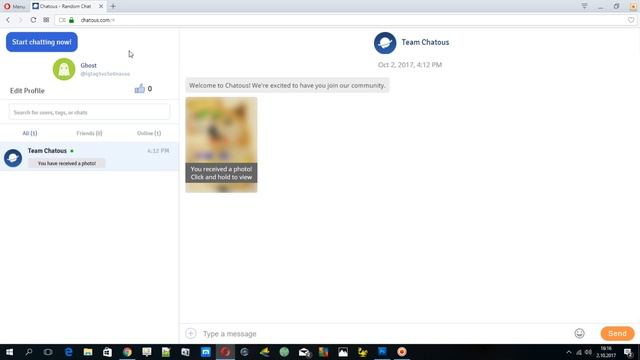Open the Ghost profile avatar

(x=64, y=69)
